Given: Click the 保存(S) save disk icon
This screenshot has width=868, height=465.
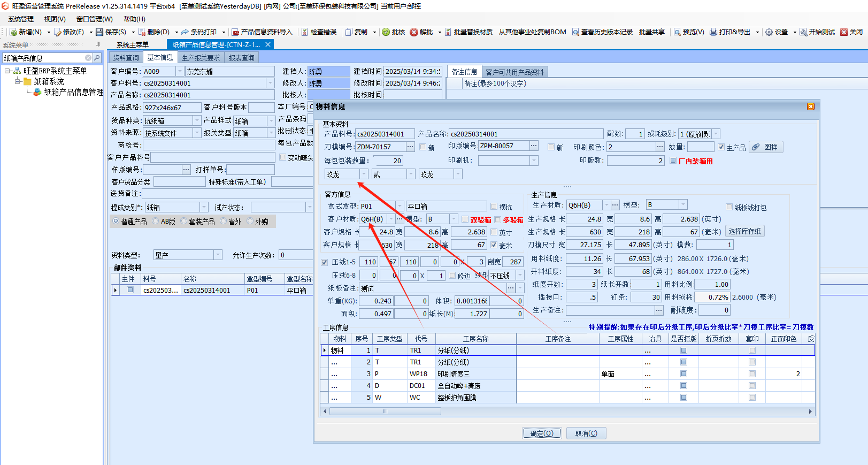Looking at the screenshot, I should [x=99, y=32].
